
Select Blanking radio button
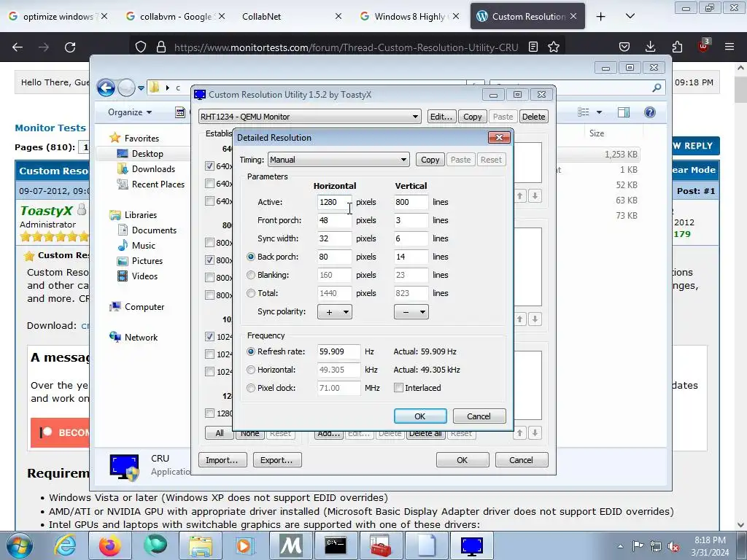tap(251, 275)
